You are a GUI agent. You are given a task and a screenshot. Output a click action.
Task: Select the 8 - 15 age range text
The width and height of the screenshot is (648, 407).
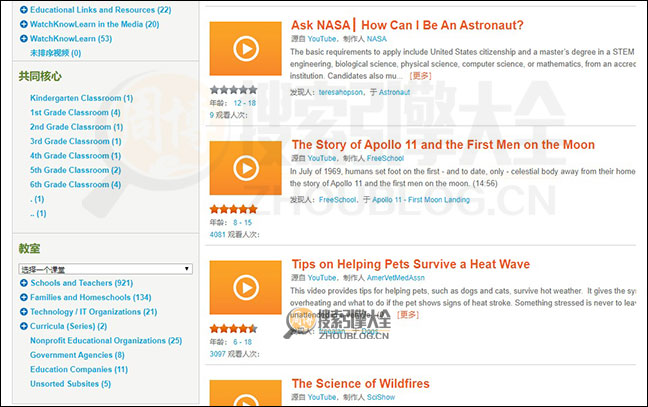pyautogui.click(x=243, y=223)
